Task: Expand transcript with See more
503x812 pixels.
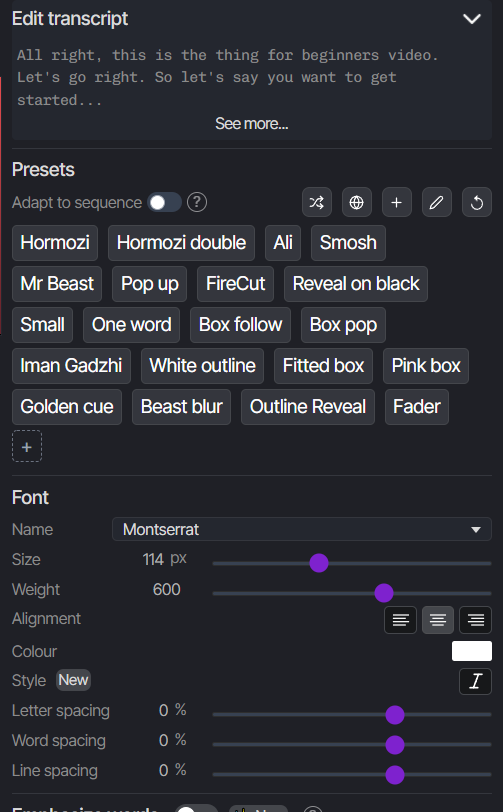Action: 252,124
